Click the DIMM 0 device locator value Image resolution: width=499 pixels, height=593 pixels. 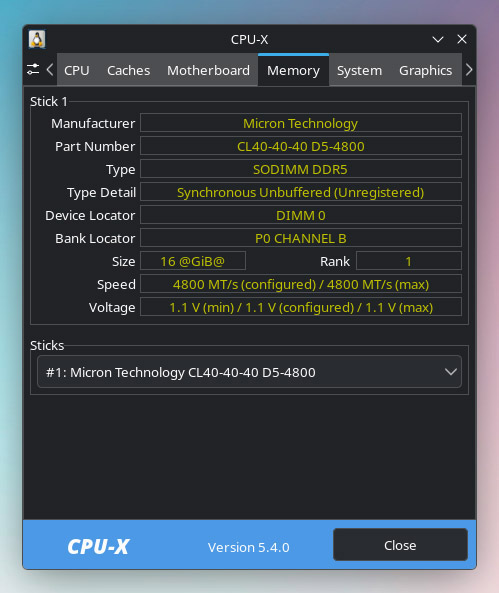tap(301, 216)
